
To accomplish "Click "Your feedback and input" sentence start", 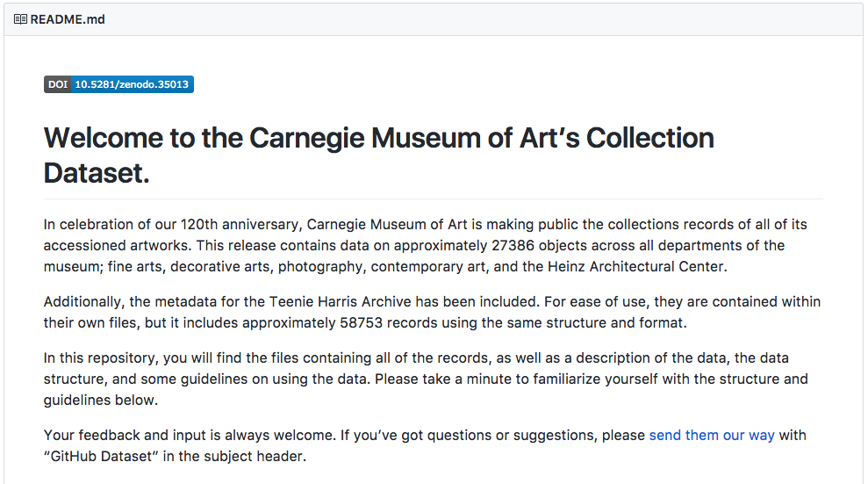I will tap(126, 436).
